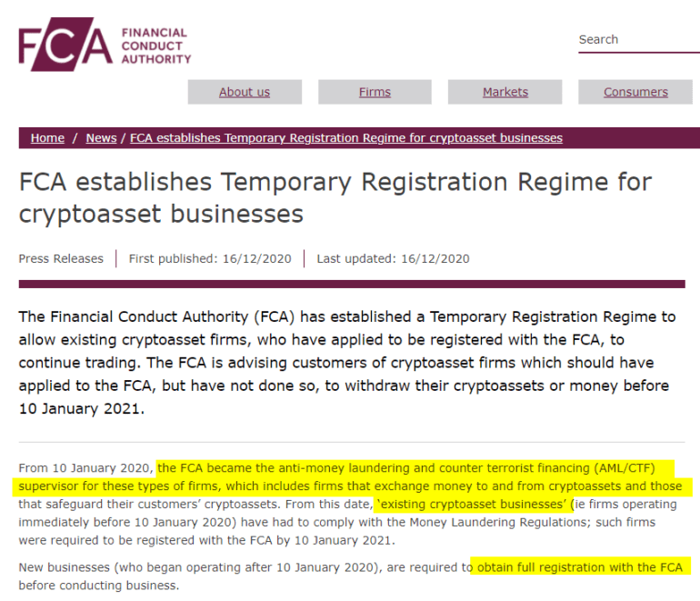
Task: Click highlighted 'existing cryptoasset businesses' phrase
Action: pos(472,504)
